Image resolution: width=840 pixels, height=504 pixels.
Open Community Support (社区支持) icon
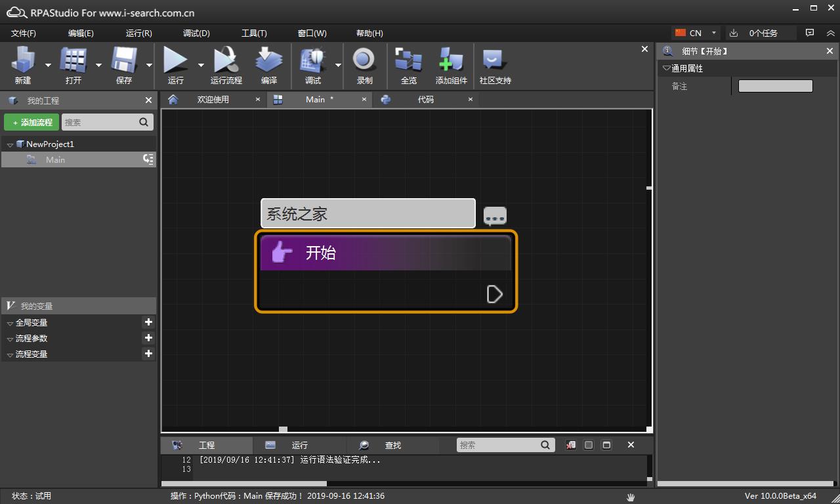click(x=495, y=66)
